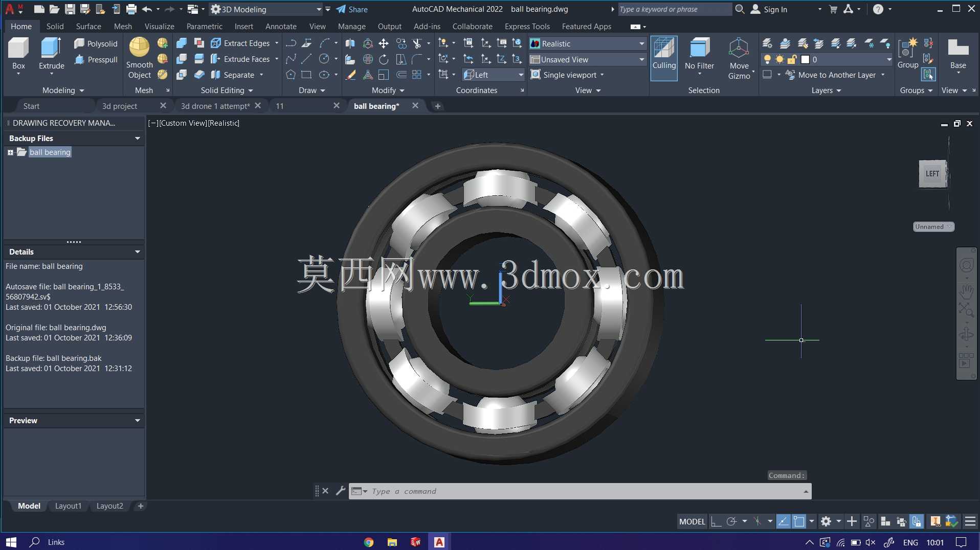Add a new drawing tab with plus button
The height and width of the screenshot is (550, 980).
(437, 106)
